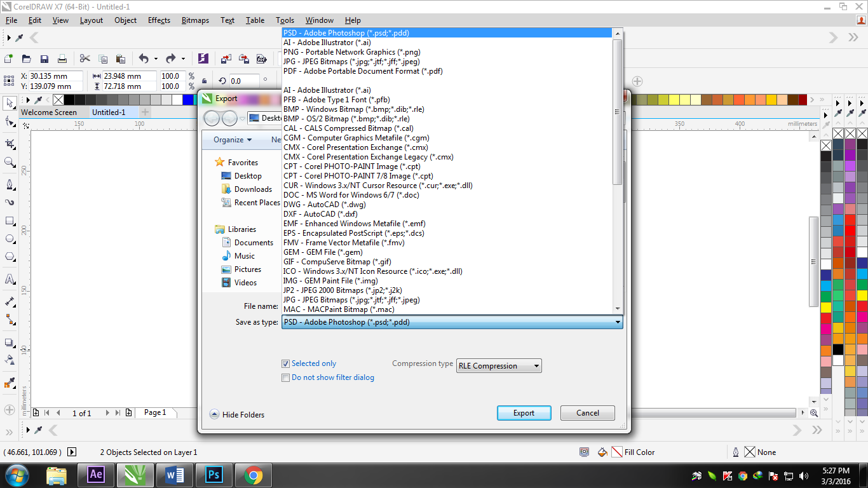Select the Drop Shadow tool
The height and width of the screenshot is (488, 868).
(10, 342)
